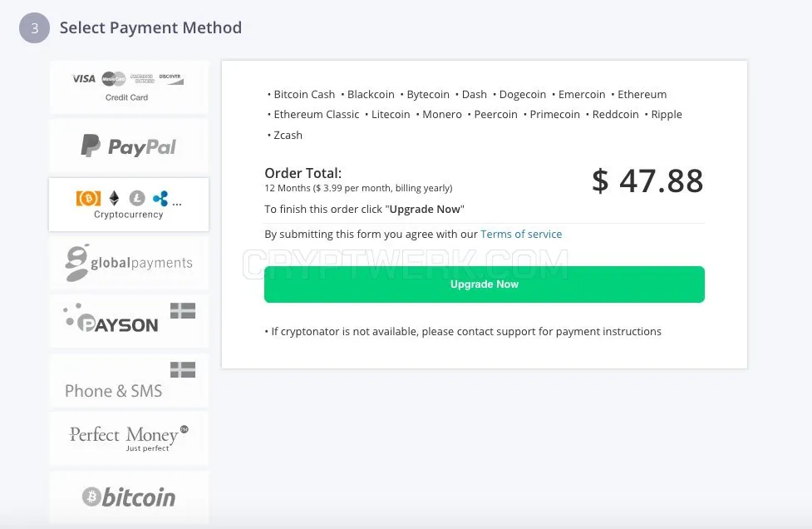
Task: Select the bitcoin payment method
Action: [129, 497]
